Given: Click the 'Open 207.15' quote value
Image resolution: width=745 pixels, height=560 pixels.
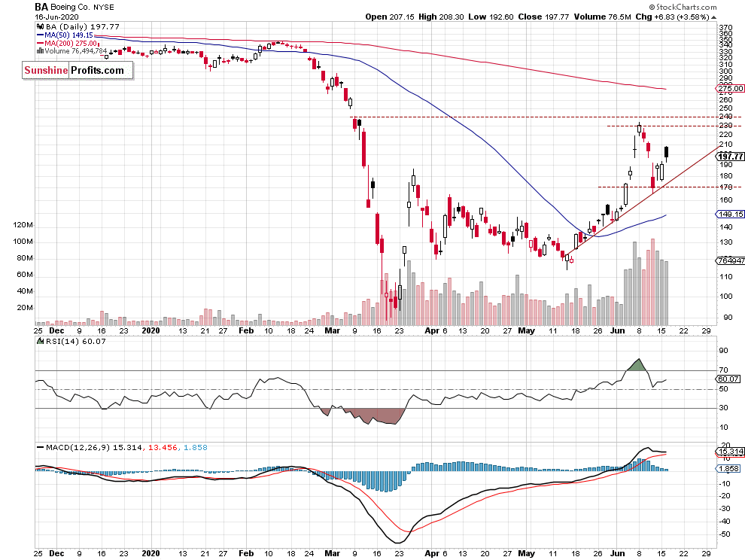Looking at the screenshot, I should (x=390, y=17).
